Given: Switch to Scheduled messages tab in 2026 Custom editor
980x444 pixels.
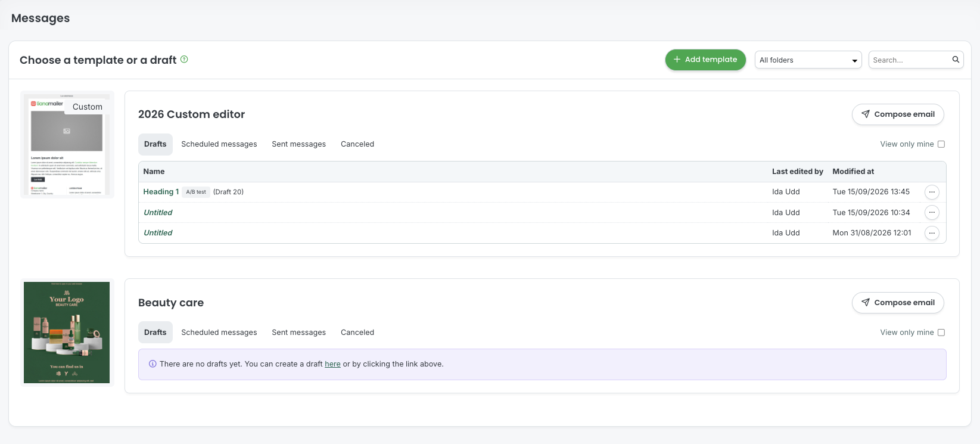Looking at the screenshot, I should [219, 144].
